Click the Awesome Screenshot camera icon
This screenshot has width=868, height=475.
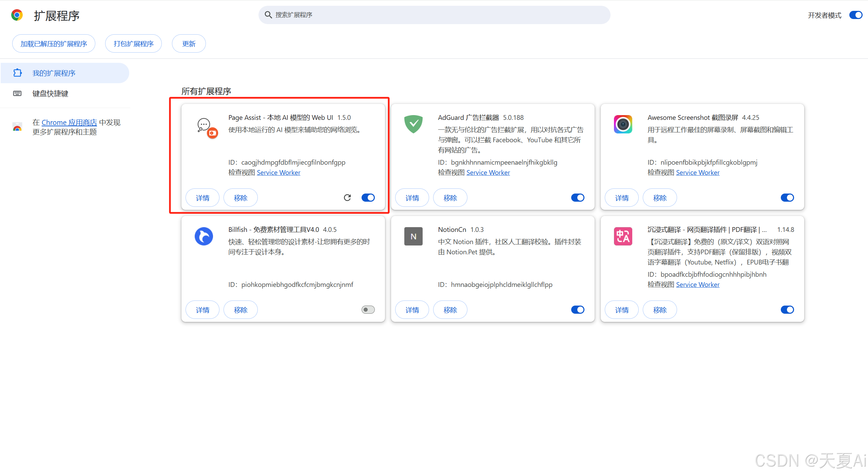point(623,124)
